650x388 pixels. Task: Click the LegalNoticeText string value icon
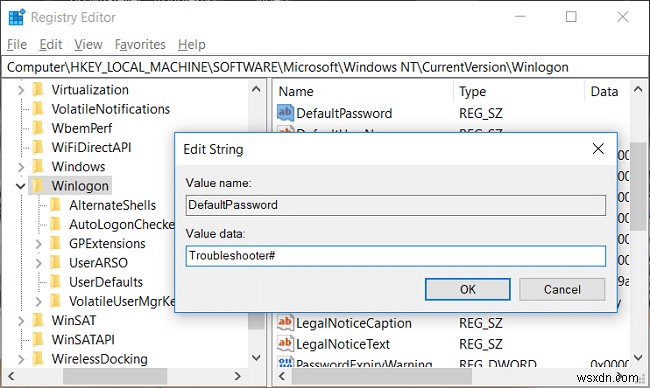(285, 343)
